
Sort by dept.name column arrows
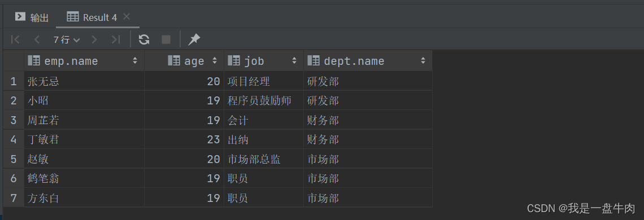423,61
